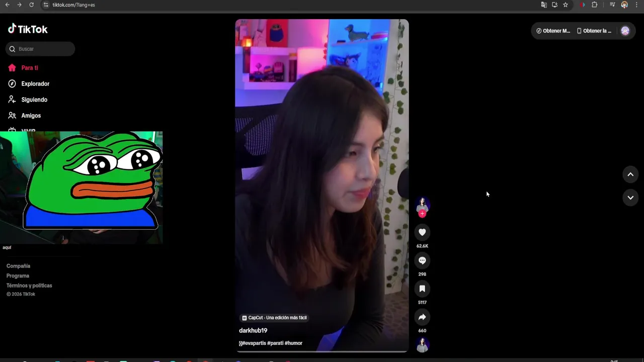
Task: Share the video with arrow icon
Action: click(x=422, y=317)
